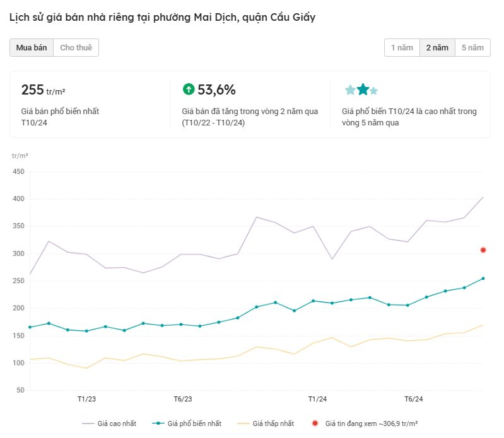The image size is (504, 438).
Task: Toggle Giá thấp nhất legend series
Action: [267, 424]
